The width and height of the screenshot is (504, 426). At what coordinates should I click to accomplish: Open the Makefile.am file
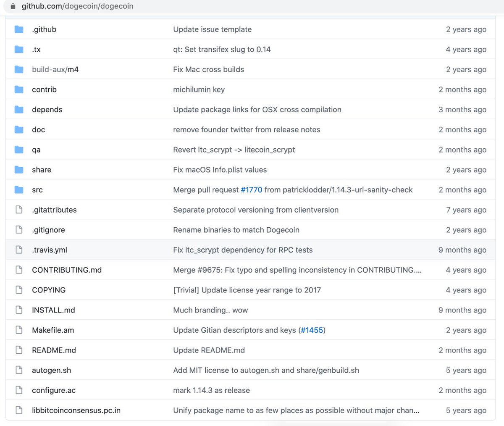pyautogui.click(x=53, y=330)
